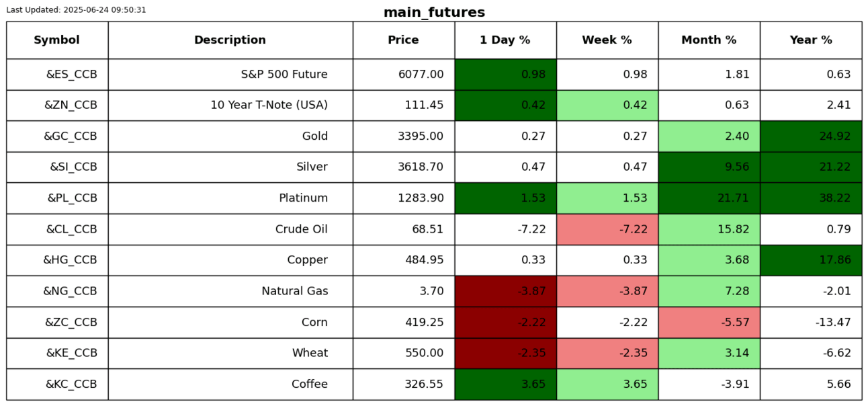Click the 1 Day % header
This screenshot has width=868, height=406.
click(x=505, y=40)
